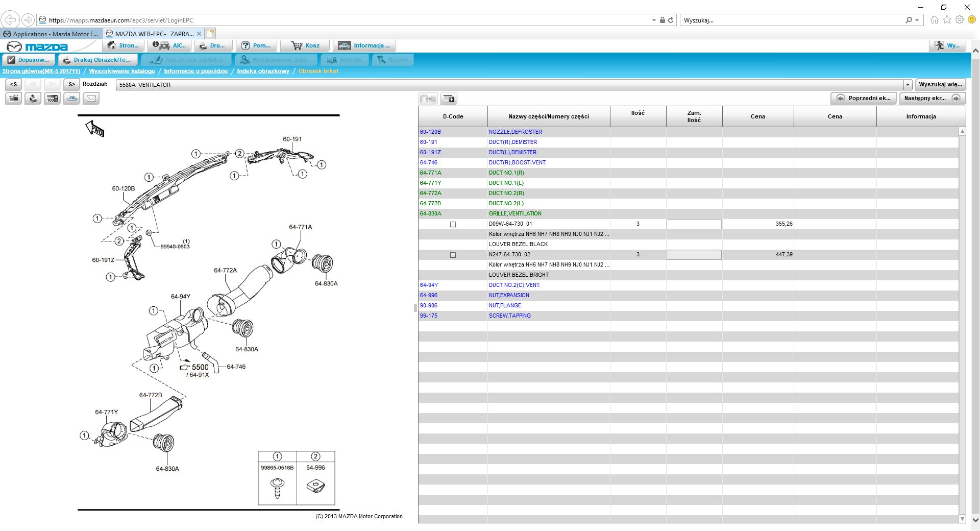Click the Wyszukaj browser search field
This screenshot has height=531, width=980.
pyautogui.click(x=791, y=20)
